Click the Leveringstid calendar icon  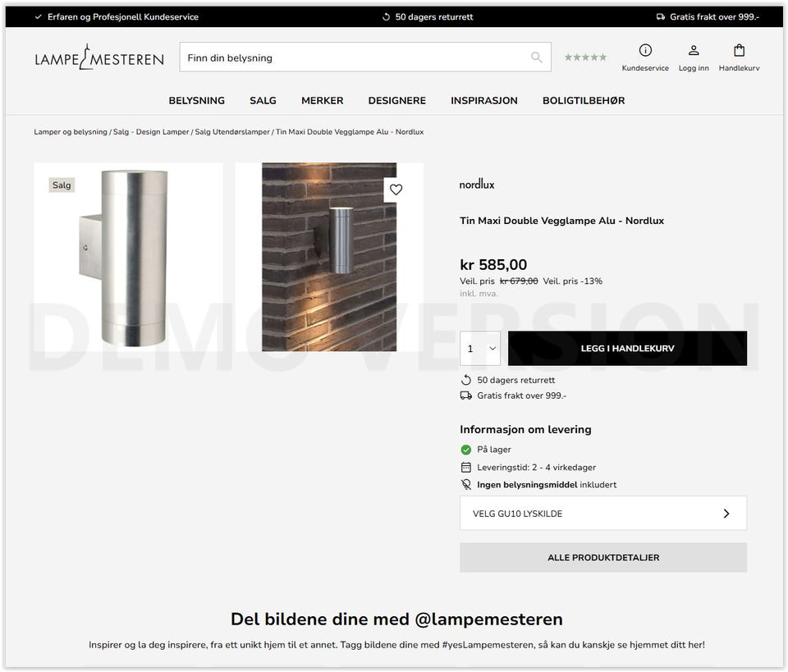pos(466,467)
